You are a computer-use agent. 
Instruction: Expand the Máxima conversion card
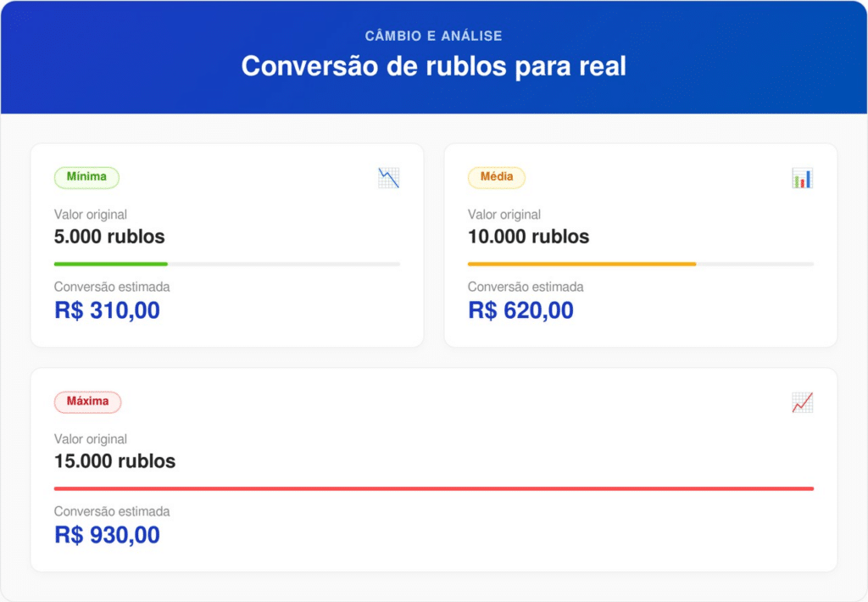434,470
